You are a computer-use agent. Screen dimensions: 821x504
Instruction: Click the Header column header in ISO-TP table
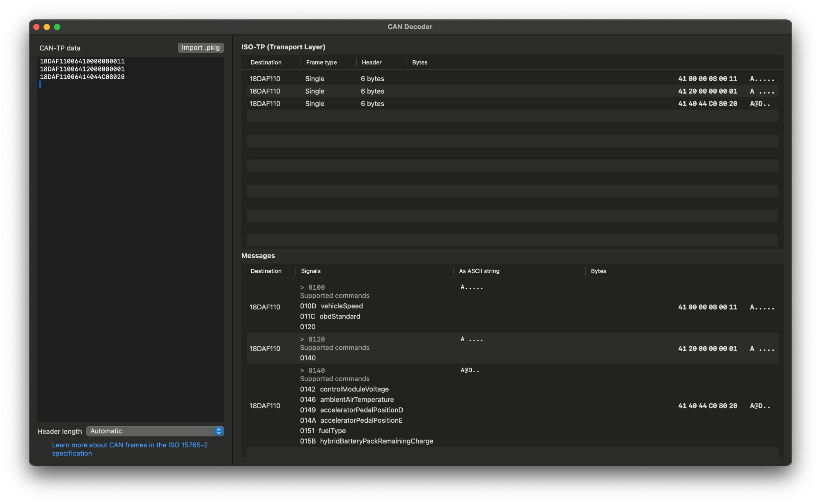[x=372, y=62]
